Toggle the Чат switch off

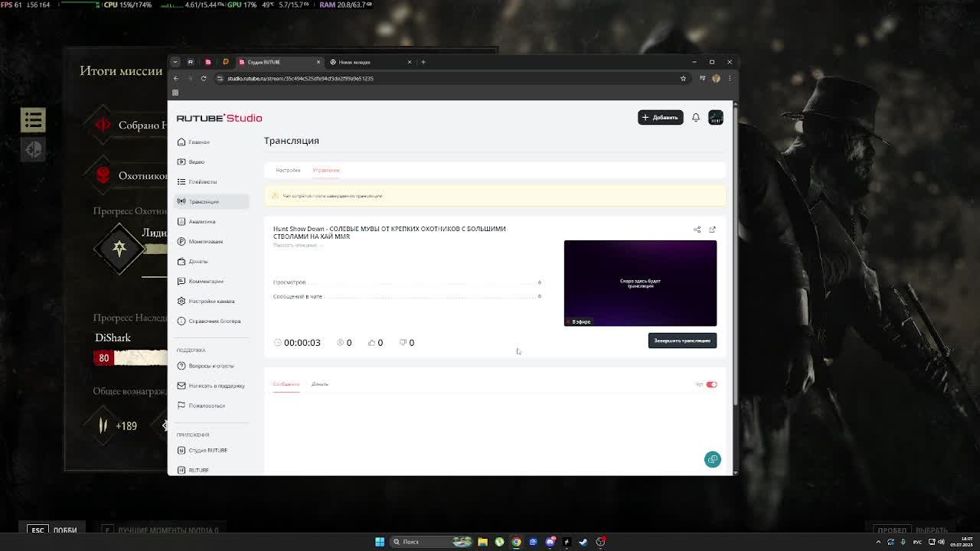[x=711, y=384]
